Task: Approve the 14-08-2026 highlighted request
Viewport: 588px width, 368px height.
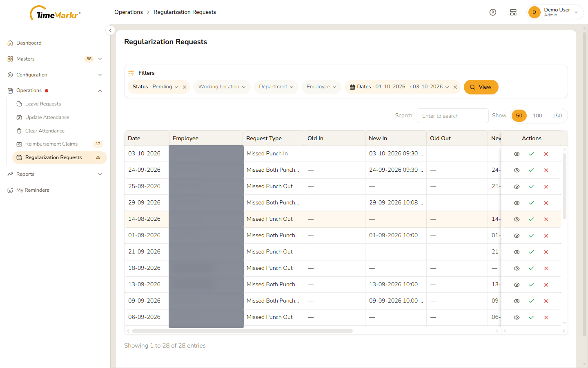Action: point(531,220)
